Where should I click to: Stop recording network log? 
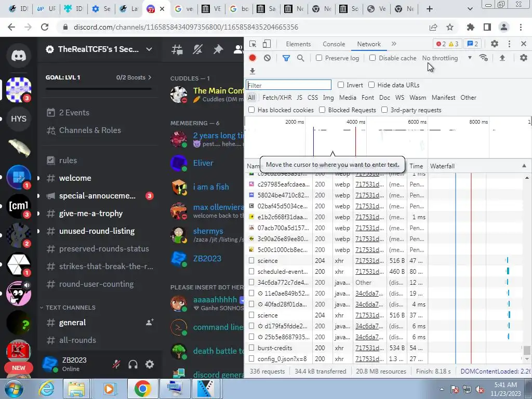point(252,58)
